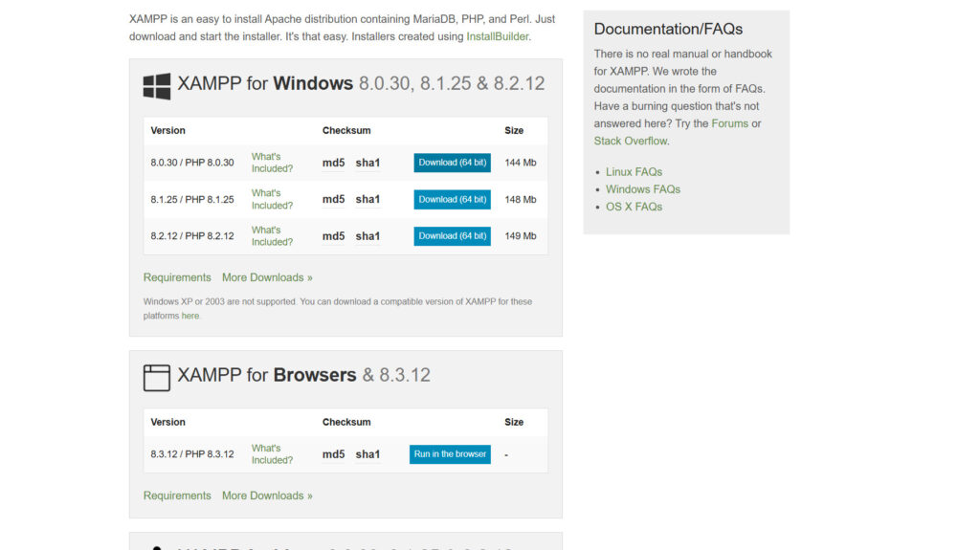Show sha1 checksum for 8.1.25
The height and width of the screenshot is (550, 980).
coord(367,199)
